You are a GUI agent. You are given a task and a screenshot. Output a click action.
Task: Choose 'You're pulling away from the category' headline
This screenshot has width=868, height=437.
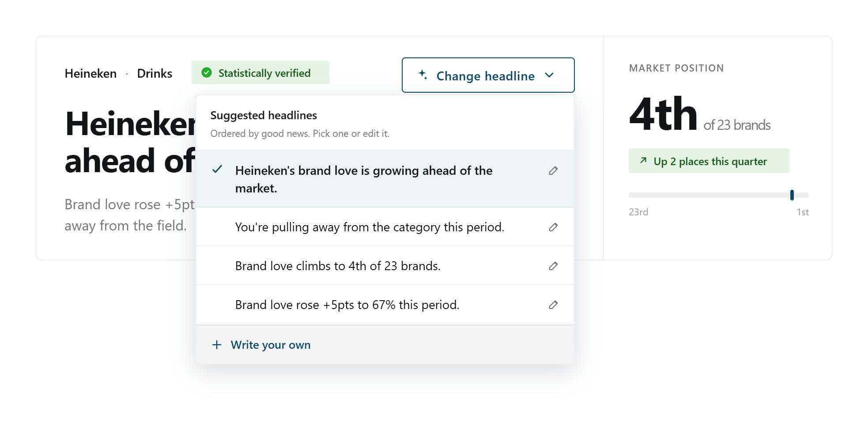tap(385, 227)
